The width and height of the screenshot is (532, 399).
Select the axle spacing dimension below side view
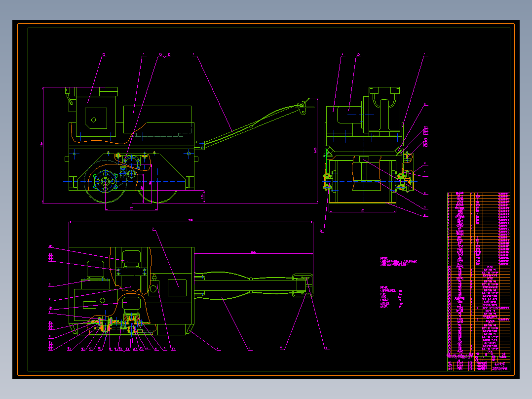[132, 208]
